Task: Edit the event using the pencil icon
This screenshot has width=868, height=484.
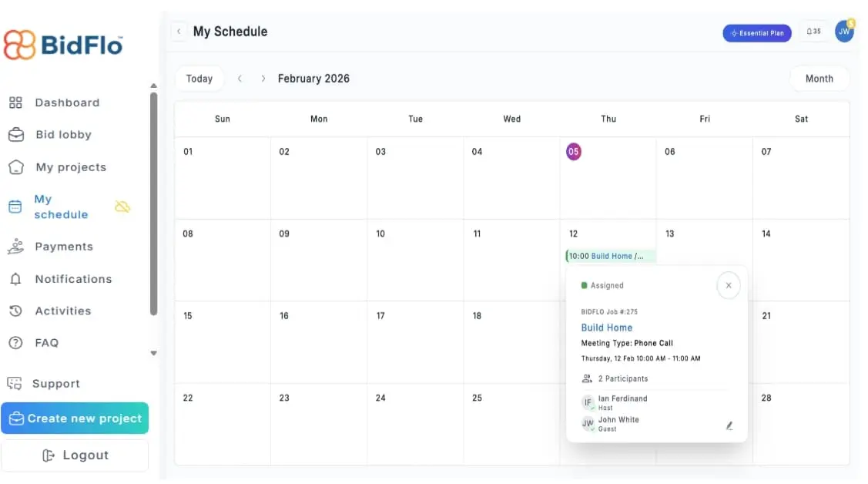Action: [729, 425]
